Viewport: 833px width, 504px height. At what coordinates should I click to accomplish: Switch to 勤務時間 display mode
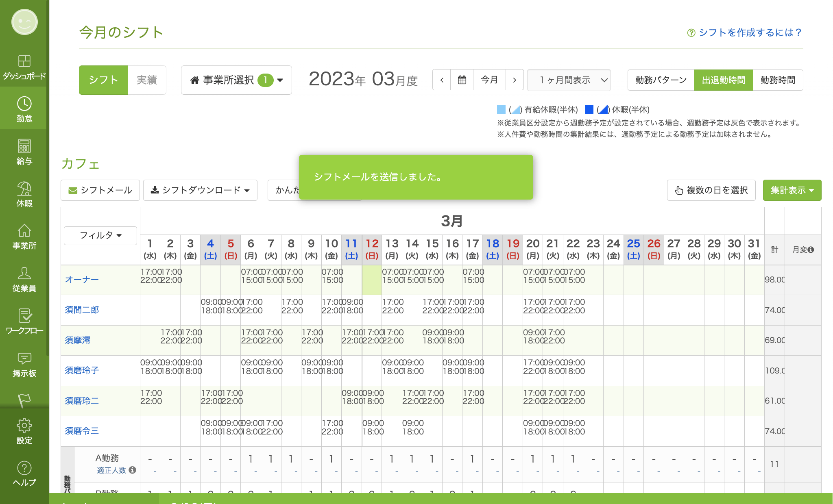(x=777, y=80)
